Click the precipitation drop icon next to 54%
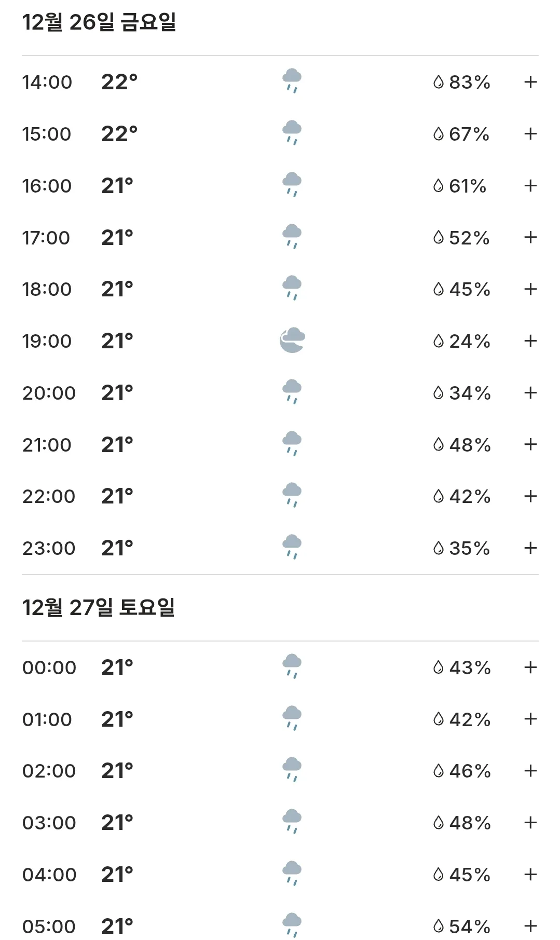This screenshot has width=560, height=940. click(x=439, y=926)
